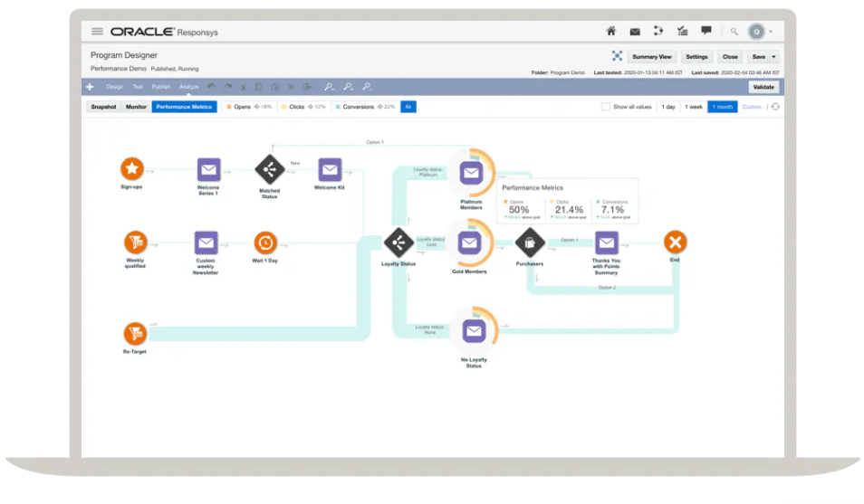Select the Snapshot view tab

click(x=103, y=107)
